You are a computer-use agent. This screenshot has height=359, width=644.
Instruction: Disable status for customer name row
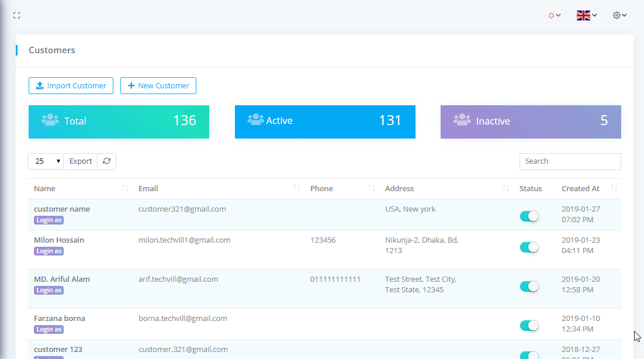point(529,216)
